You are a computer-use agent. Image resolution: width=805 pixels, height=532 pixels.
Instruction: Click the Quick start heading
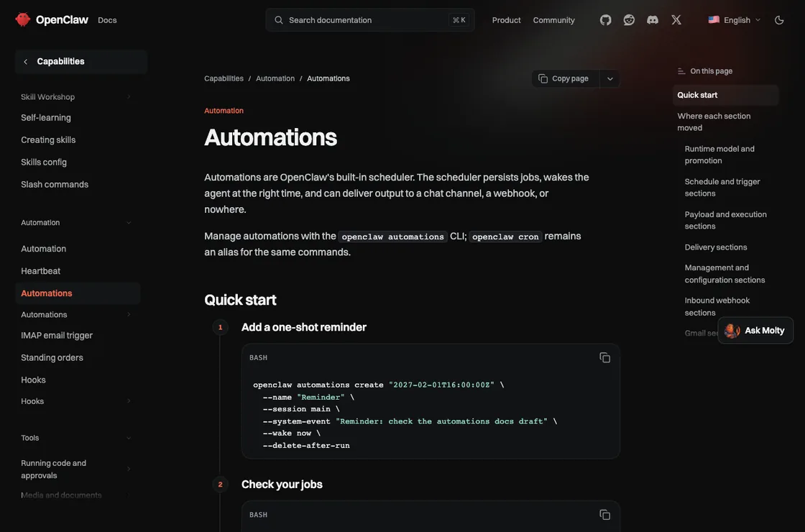pos(240,300)
